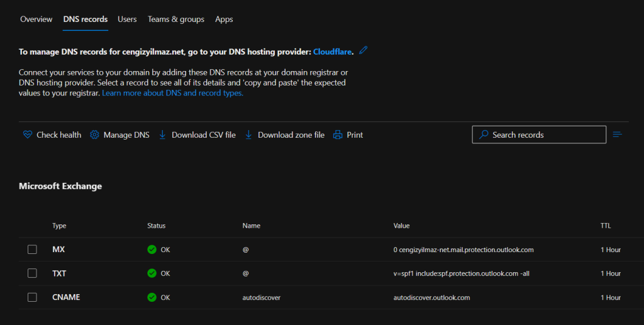Follow the Cloudflare hosting provider link

333,52
